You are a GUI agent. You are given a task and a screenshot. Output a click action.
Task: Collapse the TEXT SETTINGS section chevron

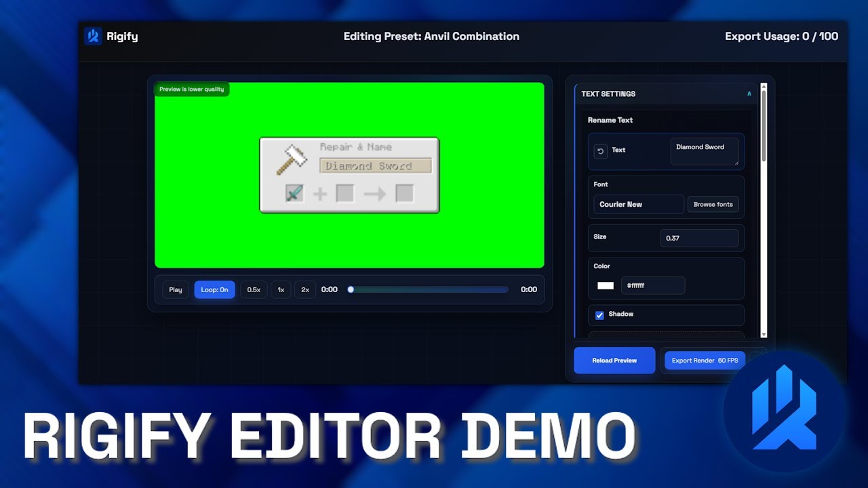click(x=749, y=94)
